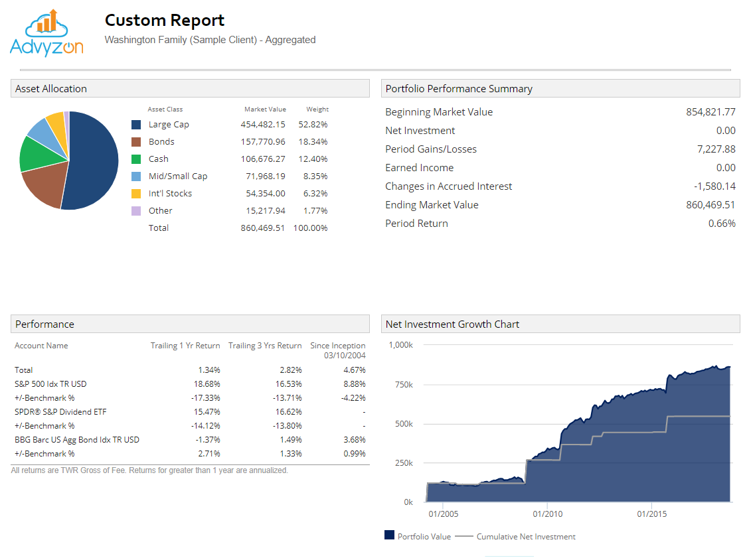
Task: Click the 01/2010 axis label on growth chart
Action: (x=548, y=514)
